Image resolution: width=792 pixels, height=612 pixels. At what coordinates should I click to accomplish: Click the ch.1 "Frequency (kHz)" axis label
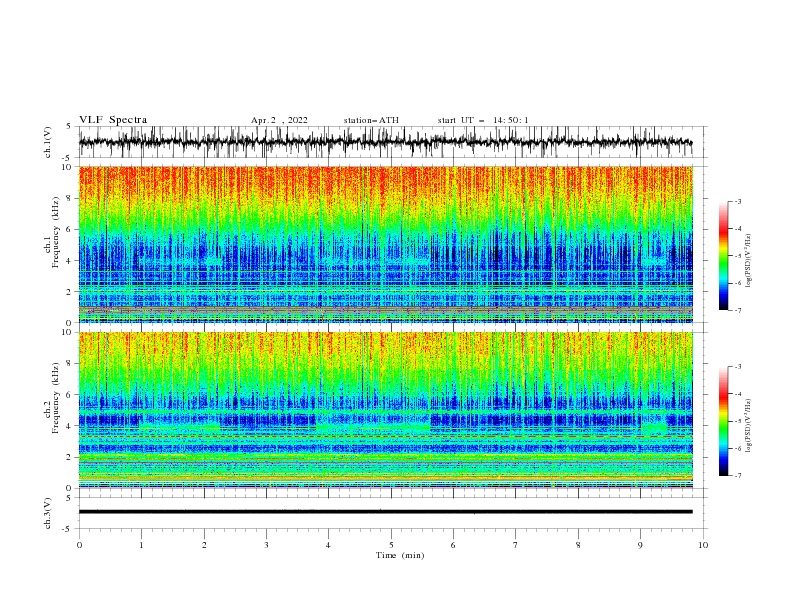[x=56, y=232]
